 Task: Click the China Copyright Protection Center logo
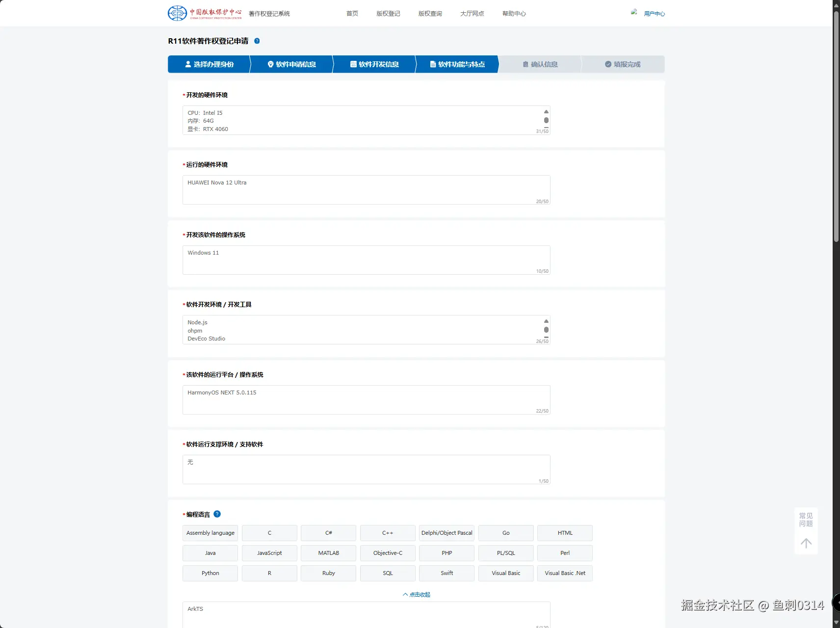coord(205,13)
